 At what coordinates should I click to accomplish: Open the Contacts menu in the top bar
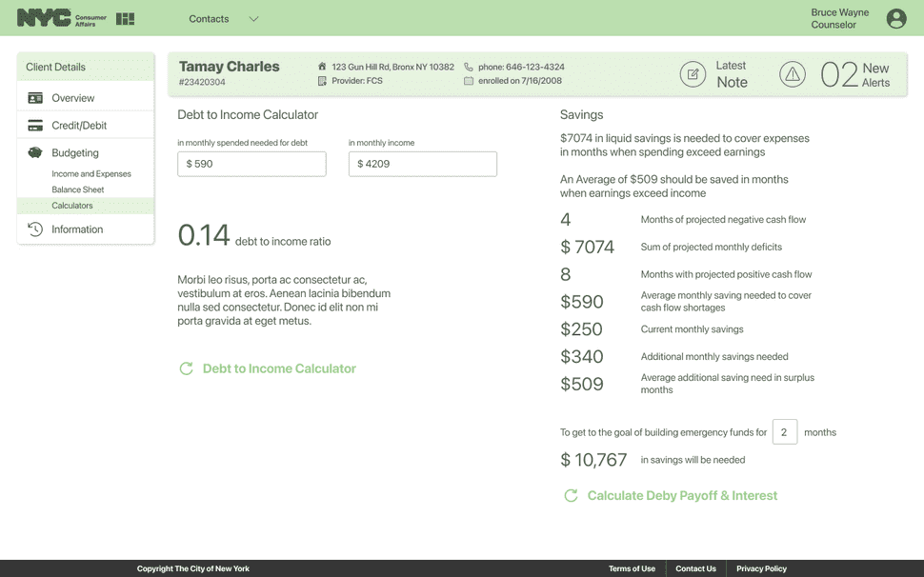(211, 19)
